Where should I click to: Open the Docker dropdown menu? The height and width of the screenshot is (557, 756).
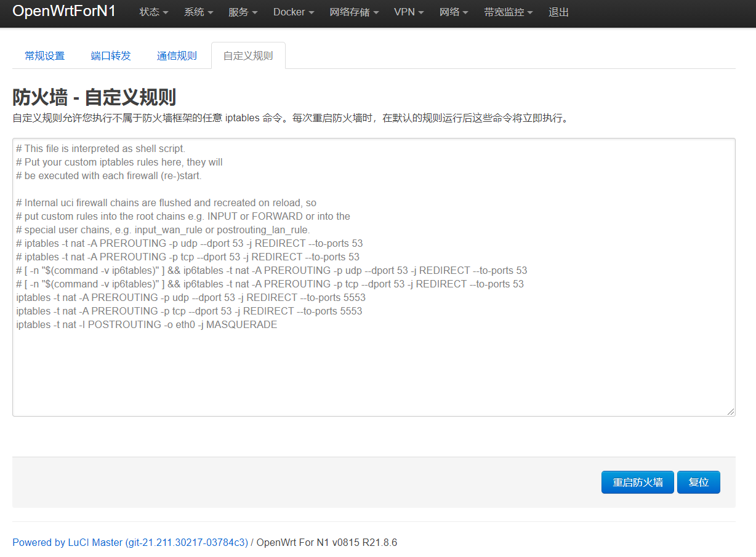294,12
